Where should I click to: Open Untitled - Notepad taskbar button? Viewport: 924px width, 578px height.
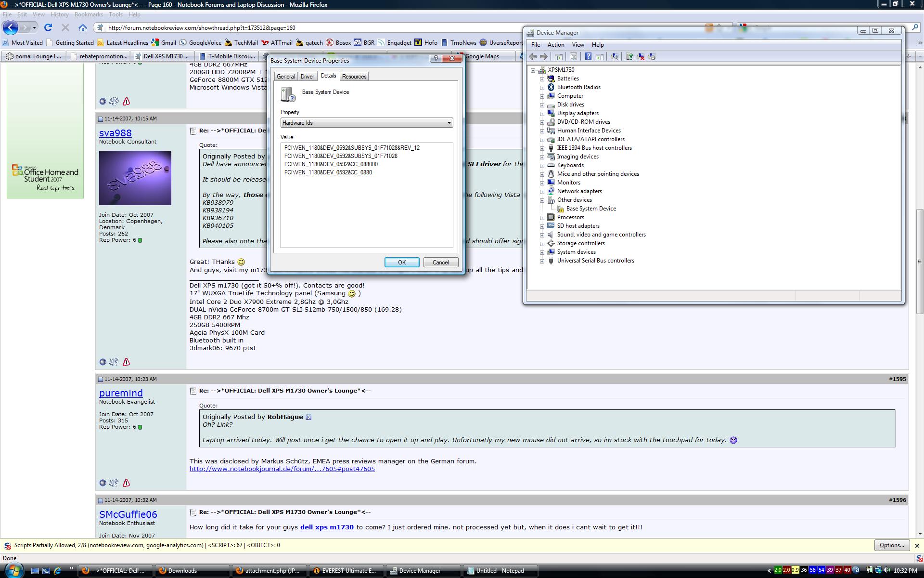500,571
